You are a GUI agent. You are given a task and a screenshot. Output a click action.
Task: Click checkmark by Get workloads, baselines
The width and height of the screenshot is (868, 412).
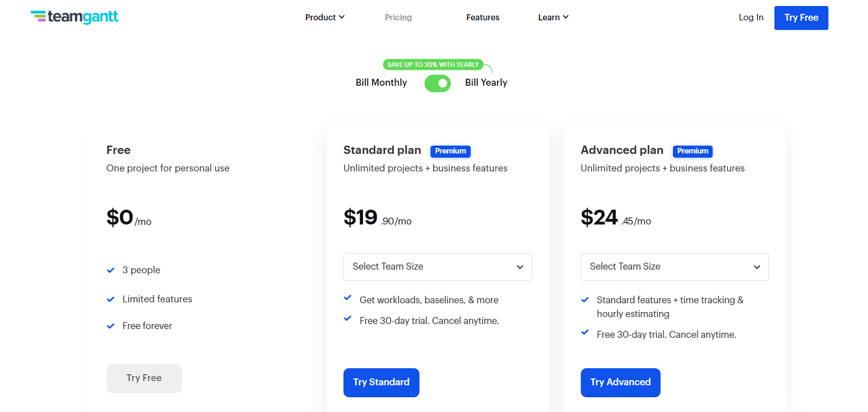click(x=347, y=298)
